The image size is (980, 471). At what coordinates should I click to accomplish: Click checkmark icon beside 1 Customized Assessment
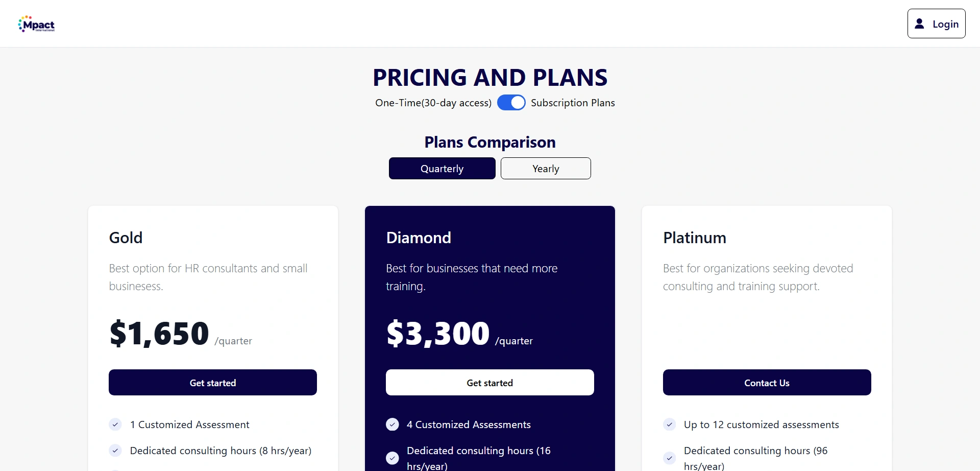point(115,425)
